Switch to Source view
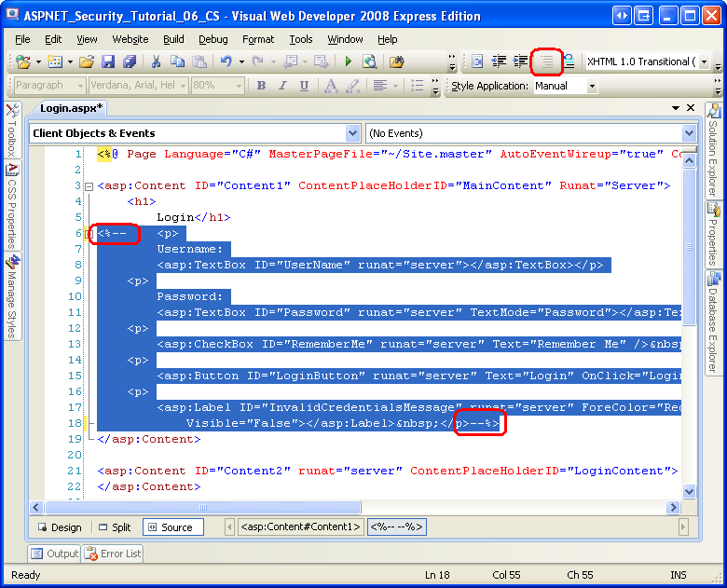This screenshot has height=588, width=727. click(x=173, y=527)
